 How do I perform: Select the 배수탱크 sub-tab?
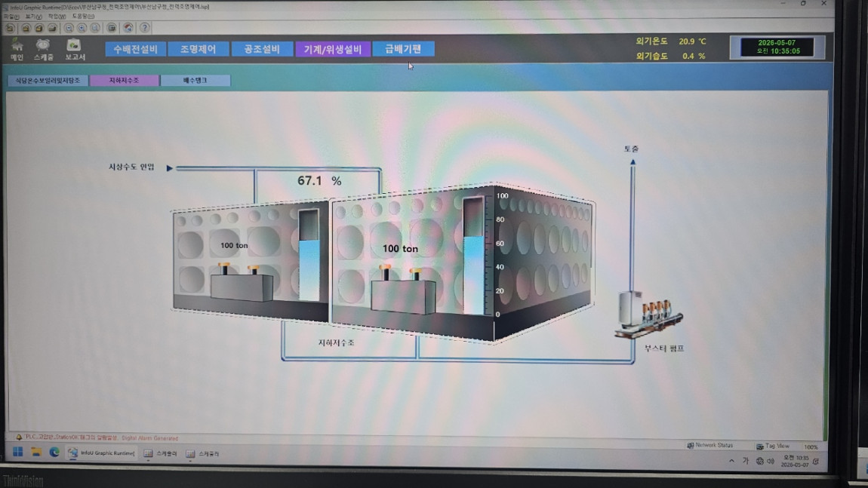point(195,81)
